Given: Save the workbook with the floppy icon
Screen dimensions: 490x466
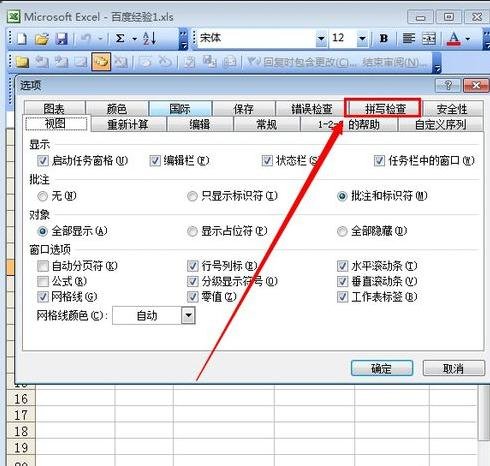Looking at the screenshot, I should tap(62, 39).
